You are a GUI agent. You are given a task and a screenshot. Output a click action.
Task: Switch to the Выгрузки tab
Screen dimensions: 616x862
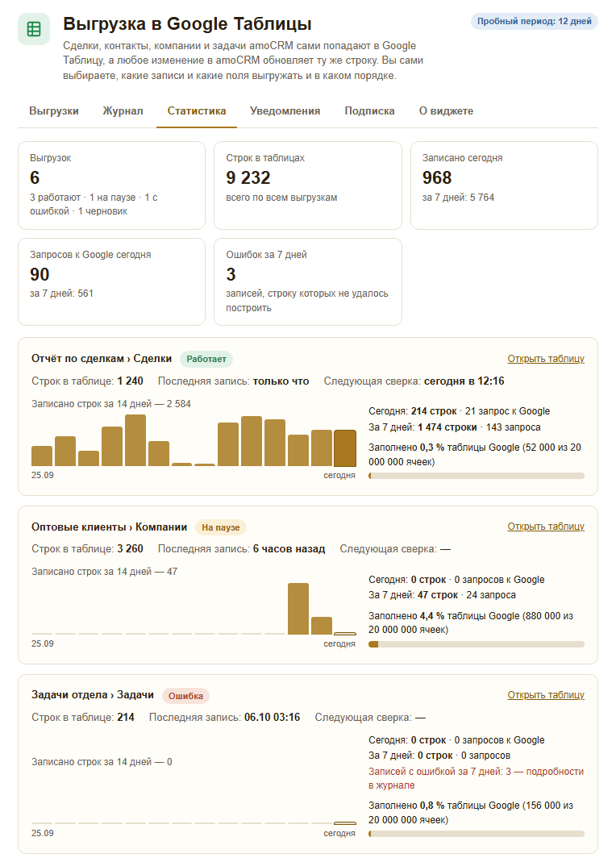click(54, 111)
